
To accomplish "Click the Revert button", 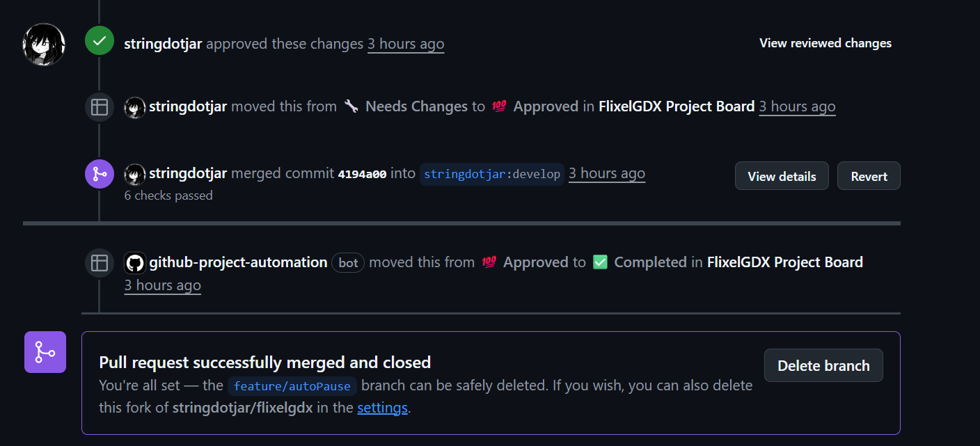I will click(869, 176).
